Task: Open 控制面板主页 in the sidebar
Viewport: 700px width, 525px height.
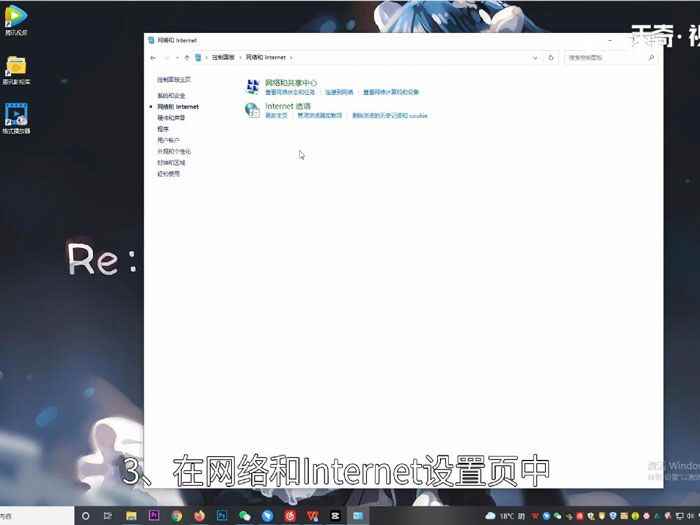Action: click(174, 79)
